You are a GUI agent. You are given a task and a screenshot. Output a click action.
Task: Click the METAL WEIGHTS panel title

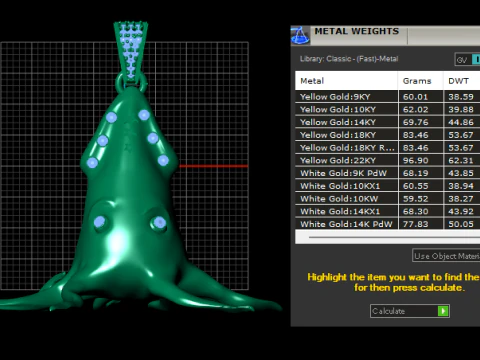tap(357, 31)
